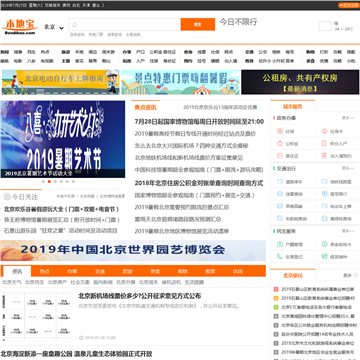Image resolution: width=360 pixels, height=360 pixels.
Task: Select the second carousel dot under the slideshow
Action: pos(49,182)
